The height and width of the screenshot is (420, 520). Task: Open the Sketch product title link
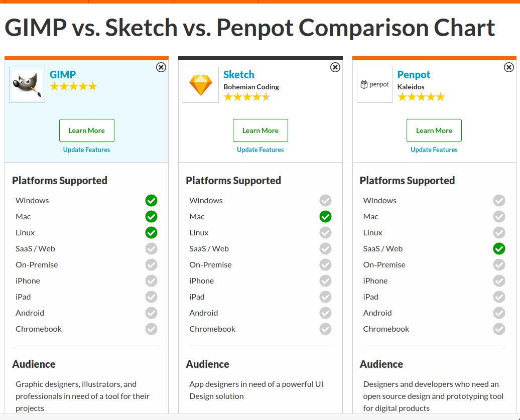239,75
